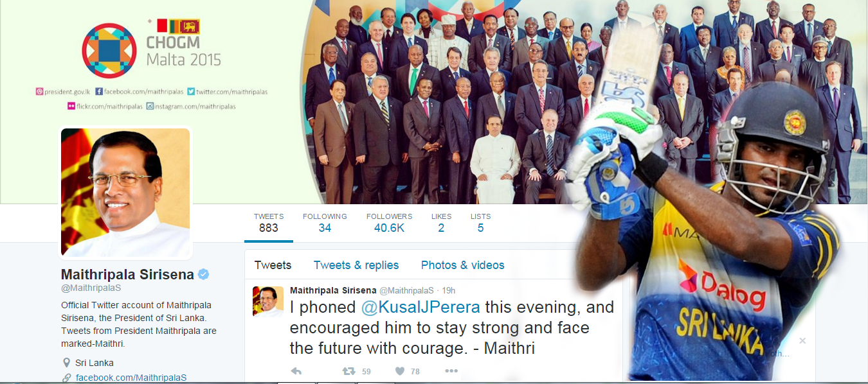Image resolution: width=868 pixels, height=384 pixels.
Task: Open the facebook.com/MaithripalaS profile link
Action: click(131, 378)
